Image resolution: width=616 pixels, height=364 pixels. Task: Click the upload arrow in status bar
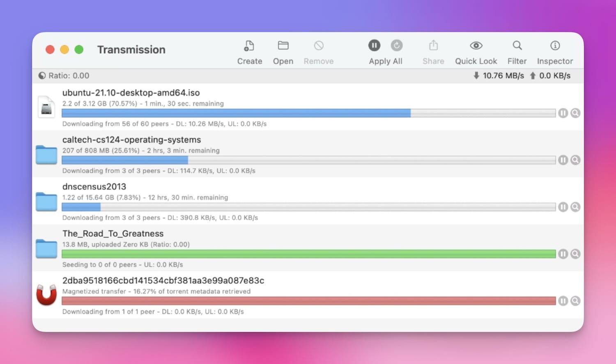tap(533, 76)
